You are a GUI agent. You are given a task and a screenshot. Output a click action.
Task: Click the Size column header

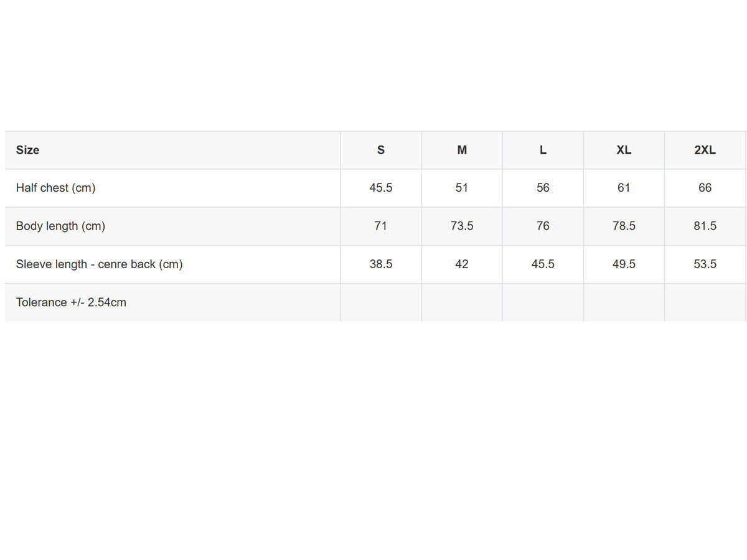pos(28,150)
